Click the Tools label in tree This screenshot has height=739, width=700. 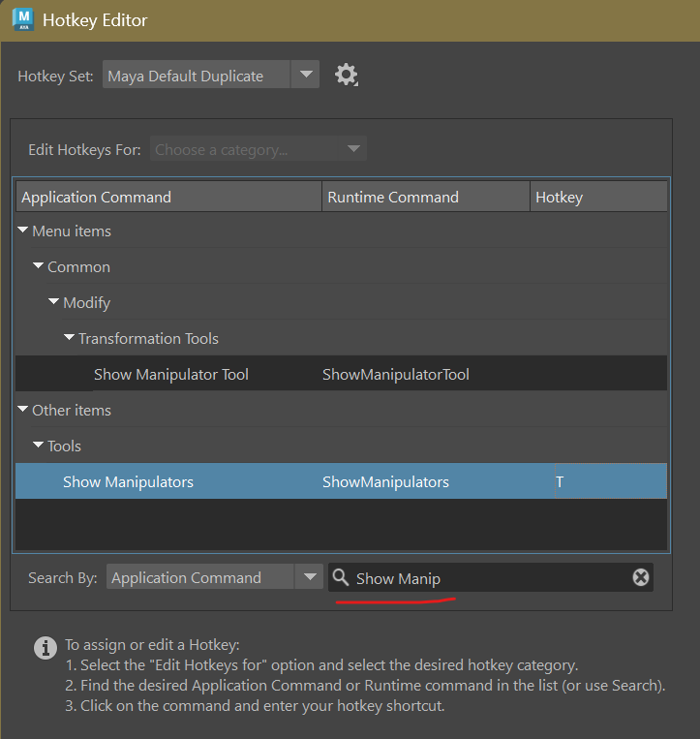pos(64,446)
